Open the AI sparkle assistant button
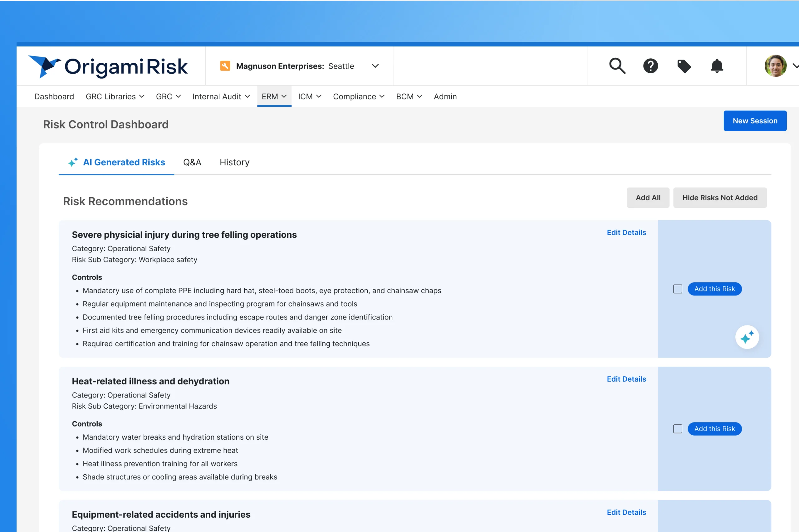Viewport: 799px width, 532px height. click(x=747, y=337)
